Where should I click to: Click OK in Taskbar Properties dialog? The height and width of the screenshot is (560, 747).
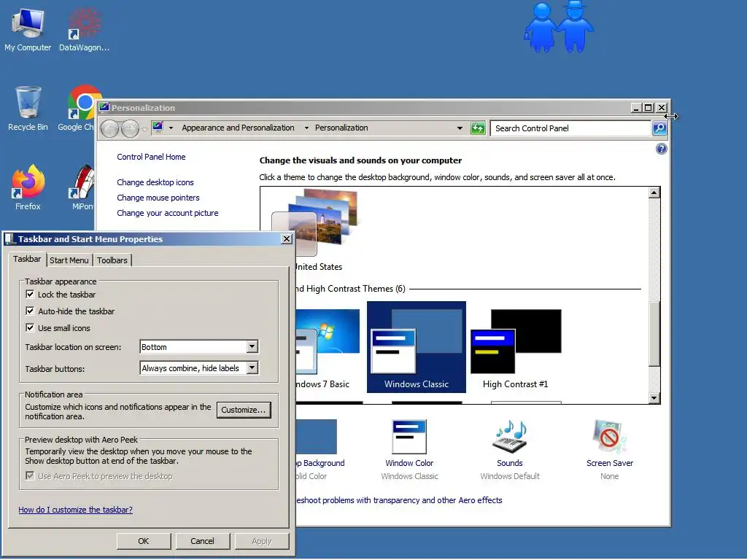[144, 541]
